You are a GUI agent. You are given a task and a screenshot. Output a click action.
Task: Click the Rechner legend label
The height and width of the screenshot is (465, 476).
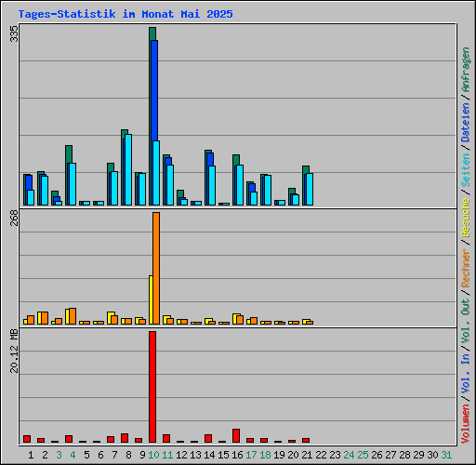click(466, 268)
